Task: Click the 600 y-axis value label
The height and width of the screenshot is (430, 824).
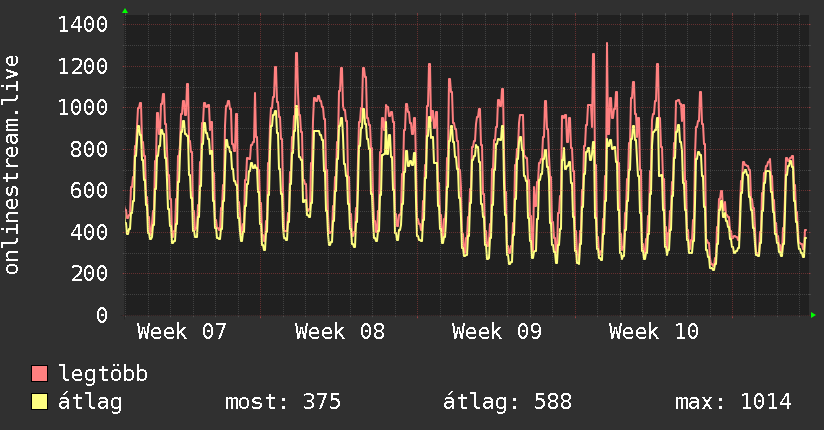Action: point(90,191)
